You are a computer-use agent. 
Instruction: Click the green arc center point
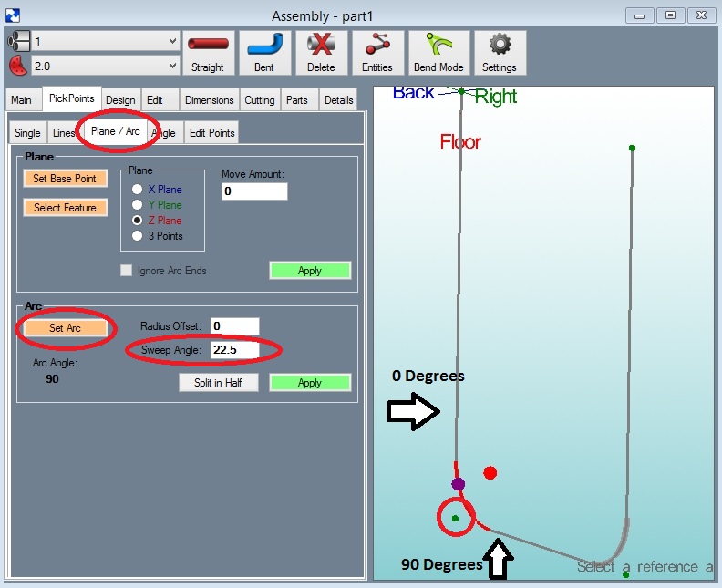point(455,519)
